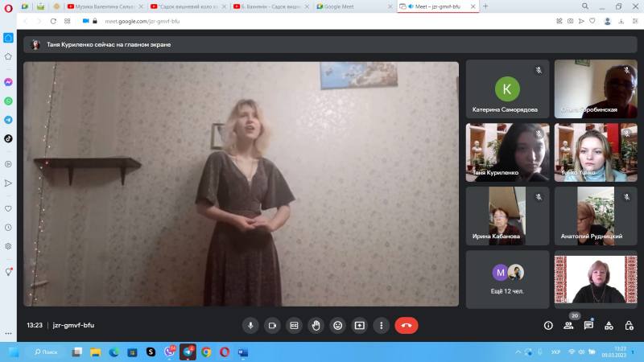Click meeting code jzr-gmvf-bfu text

click(73, 325)
